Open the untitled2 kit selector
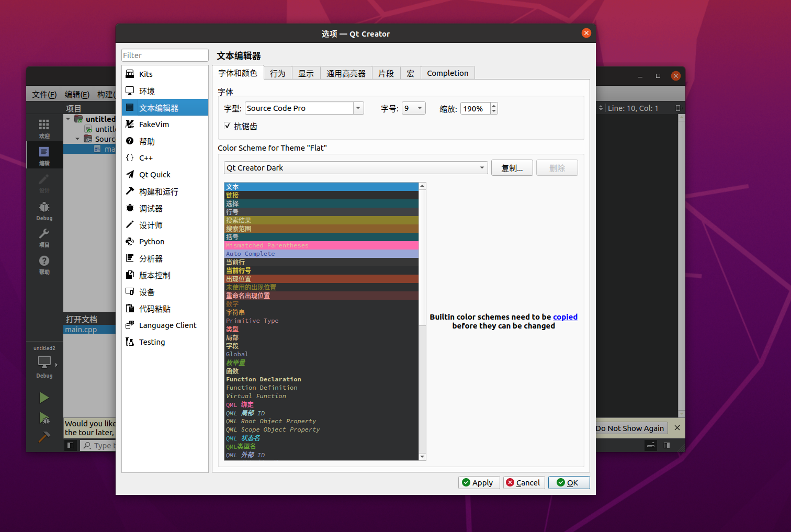The image size is (791, 532). (44, 363)
